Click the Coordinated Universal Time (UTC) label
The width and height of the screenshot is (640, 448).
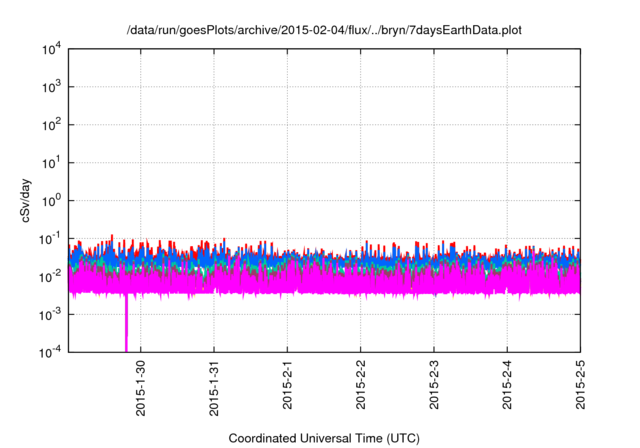[x=324, y=438]
